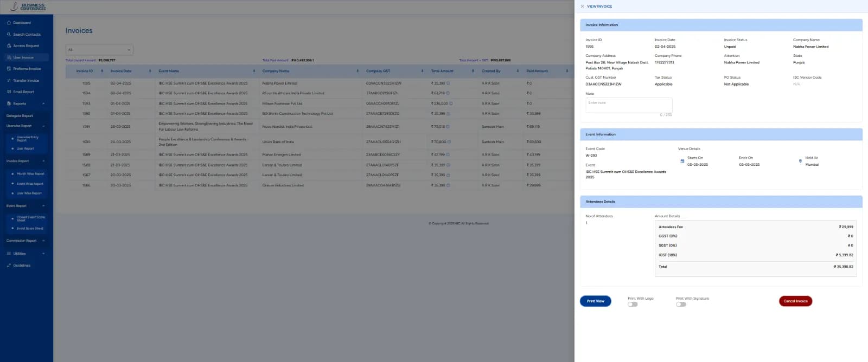868x362 pixels.
Task: Click the calendar icon beside Starts On
Action: coord(682,161)
